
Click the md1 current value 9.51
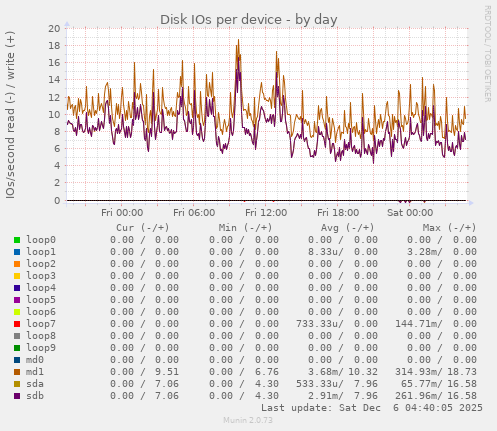[167, 372]
